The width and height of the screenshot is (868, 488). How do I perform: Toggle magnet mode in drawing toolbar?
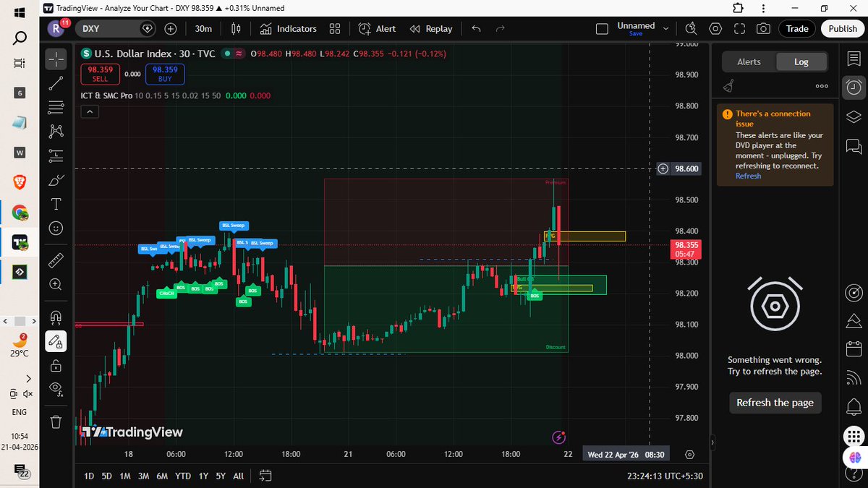pyautogui.click(x=56, y=317)
